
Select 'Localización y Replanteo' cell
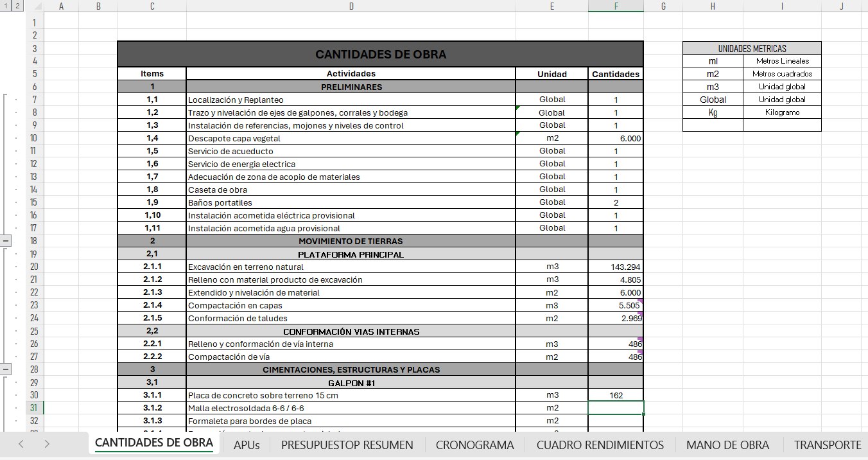coord(351,100)
